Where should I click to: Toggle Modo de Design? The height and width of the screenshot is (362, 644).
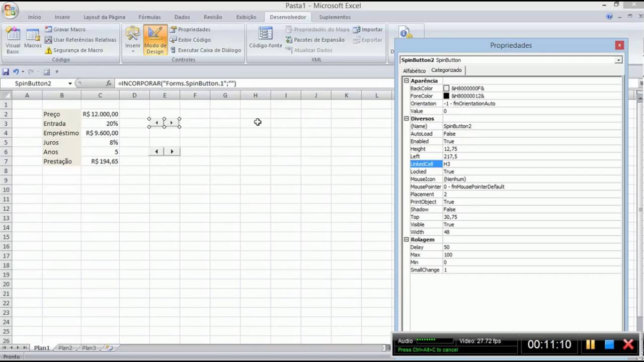(x=155, y=40)
